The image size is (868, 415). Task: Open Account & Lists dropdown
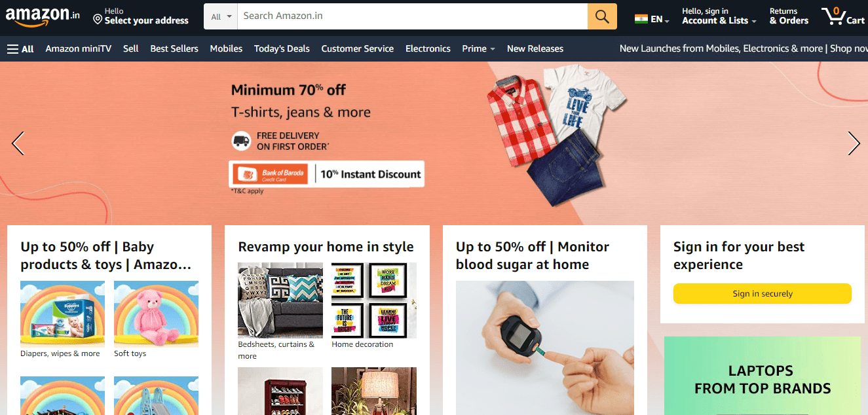(719, 16)
